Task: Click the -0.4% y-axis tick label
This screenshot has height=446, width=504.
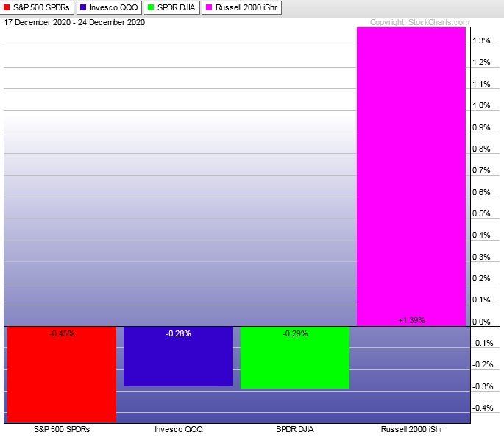Action: click(x=483, y=408)
